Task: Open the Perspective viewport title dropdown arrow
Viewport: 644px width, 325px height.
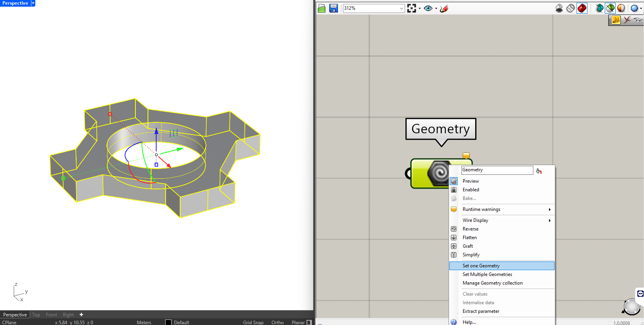Action: (33, 3)
